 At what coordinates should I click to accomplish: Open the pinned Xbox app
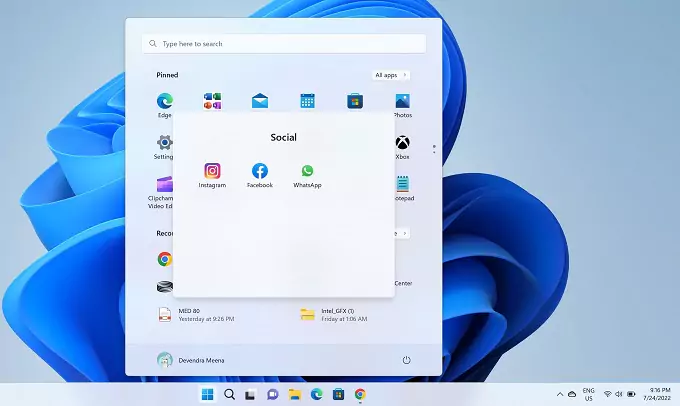pos(402,147)
